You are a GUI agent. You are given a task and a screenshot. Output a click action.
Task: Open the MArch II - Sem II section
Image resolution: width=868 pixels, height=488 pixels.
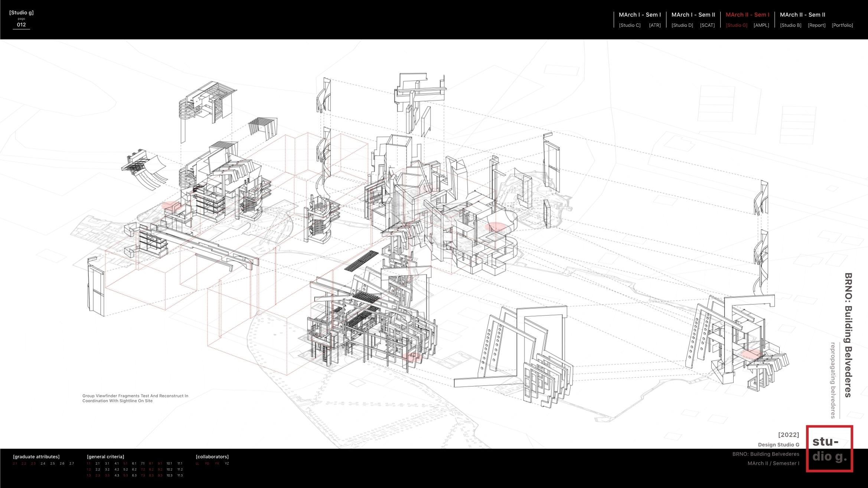point(802,15)
